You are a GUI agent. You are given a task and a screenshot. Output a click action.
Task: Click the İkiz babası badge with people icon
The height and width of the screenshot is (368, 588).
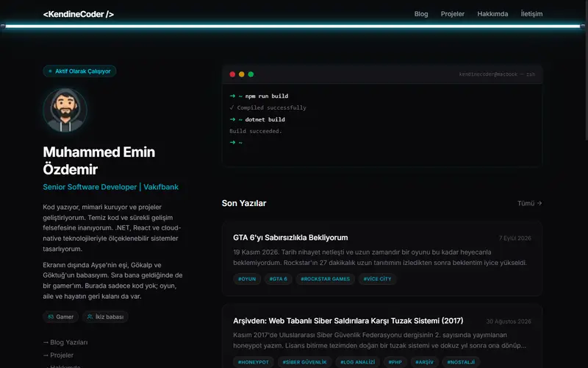click(105, 316)
